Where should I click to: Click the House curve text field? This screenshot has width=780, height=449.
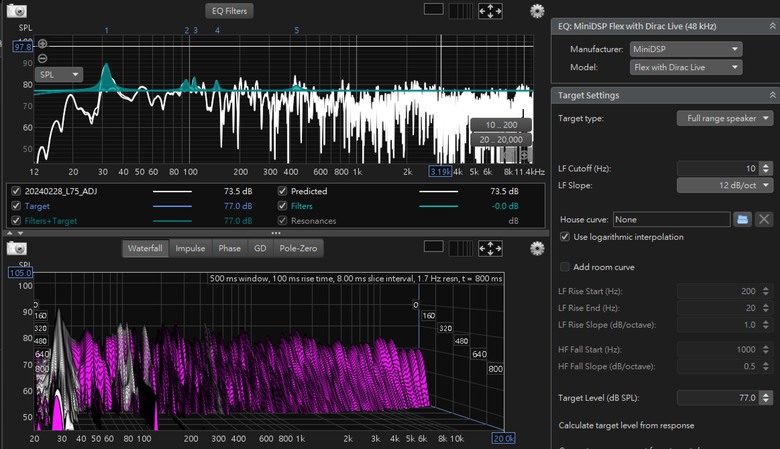click(x=672, y=219)
